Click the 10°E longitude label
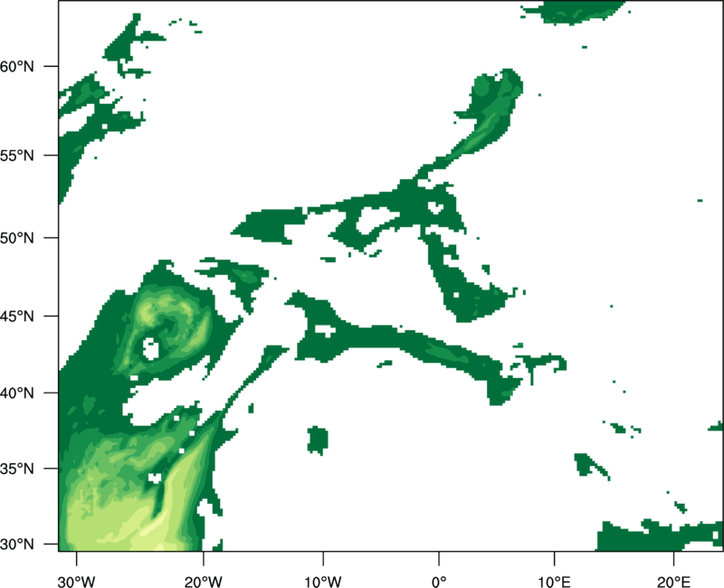The width and height of the screenshot is (724, 588). pyautogui.click(x=554, y=582)
